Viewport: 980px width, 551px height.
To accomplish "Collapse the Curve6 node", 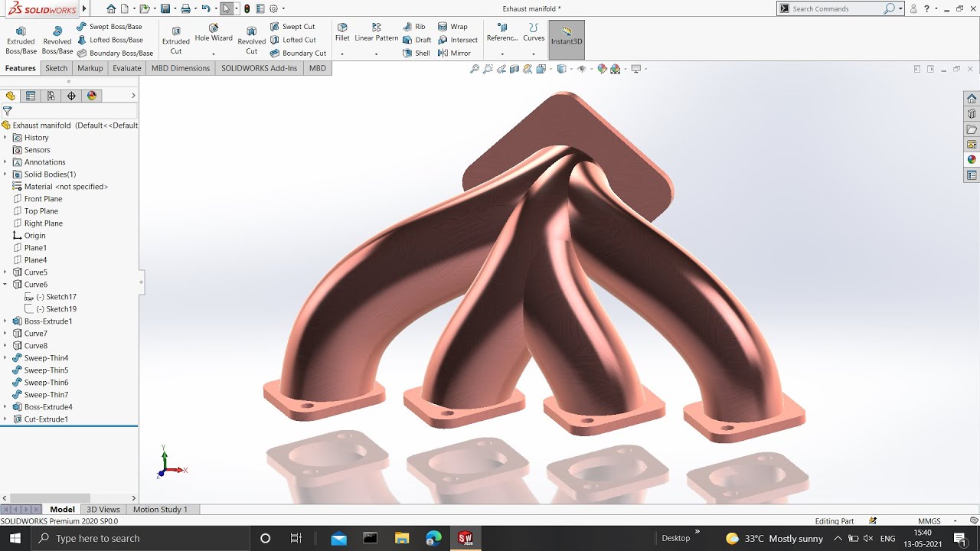I will tap(5, 285).
